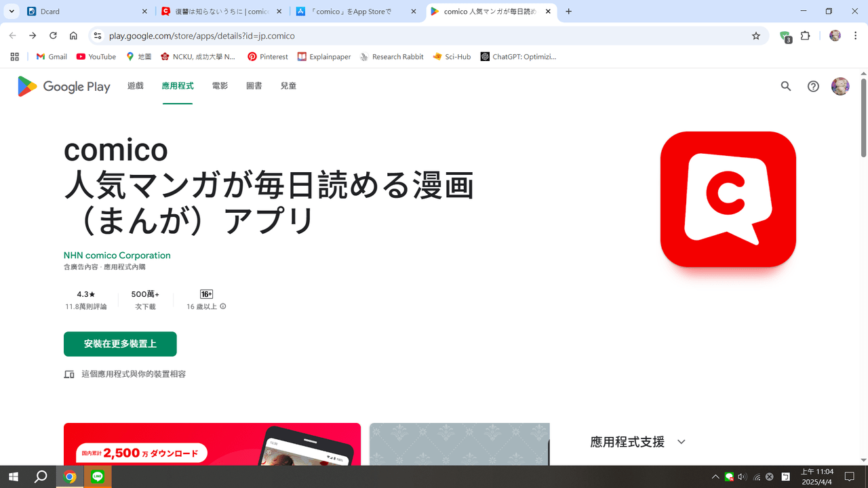The image size is (868, 488).
Task: Open Google Play help icon
Action: 812,86
